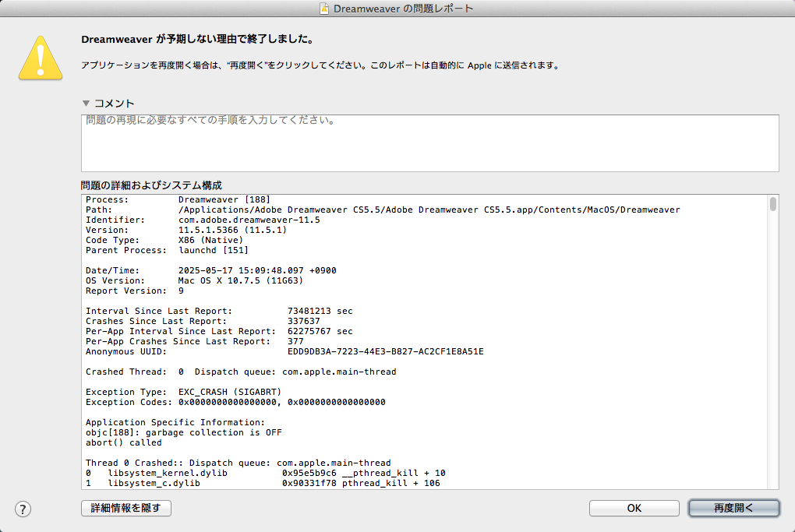
Task: Click the Crashes Since Last Report 337637 line
Action: point(203,321)
